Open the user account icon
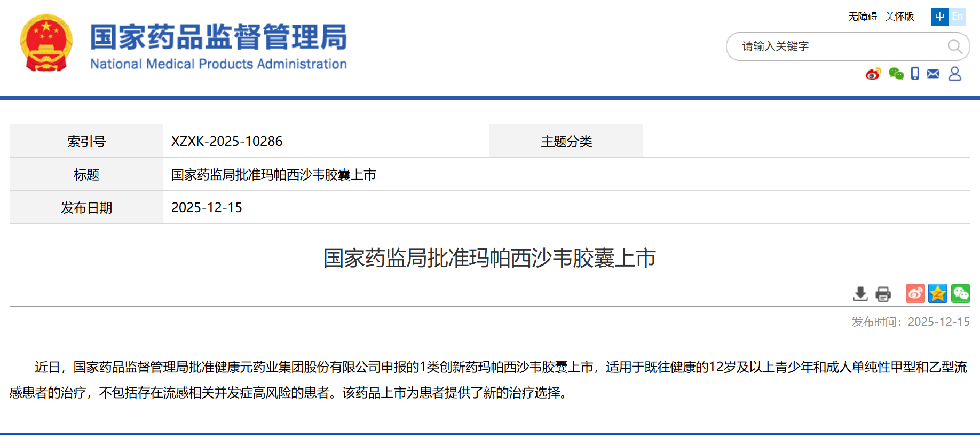The width and height of the screenshot is (980, 444). click(954, 74)
